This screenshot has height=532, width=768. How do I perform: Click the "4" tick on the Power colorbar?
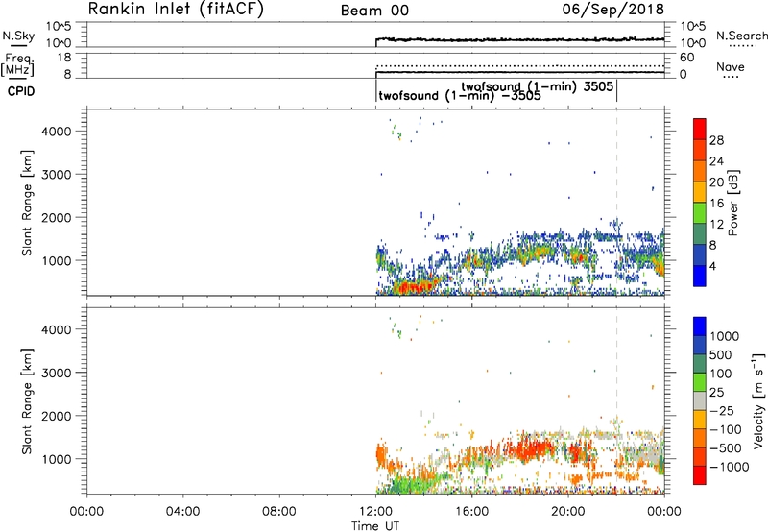(713, 266)
